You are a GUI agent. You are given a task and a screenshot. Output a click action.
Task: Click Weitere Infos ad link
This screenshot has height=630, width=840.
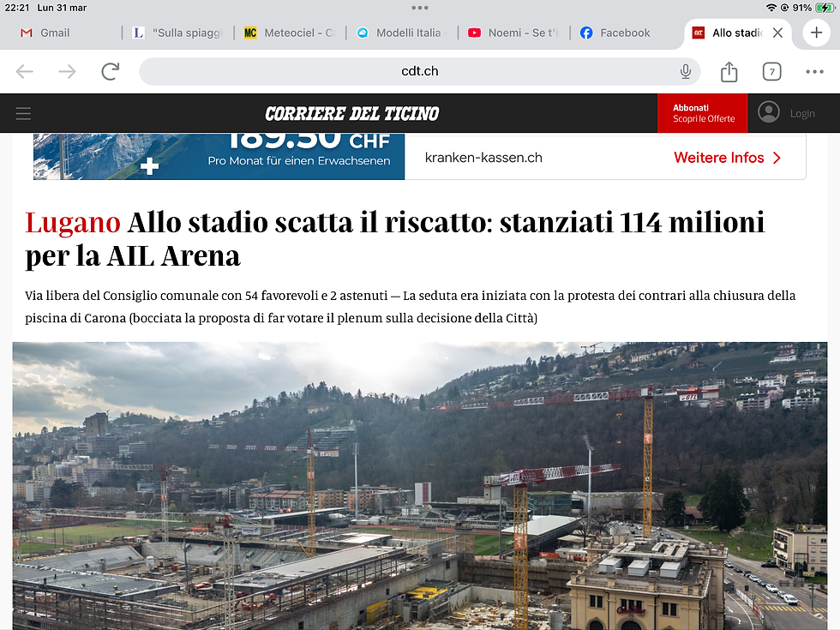click(727, 158)
